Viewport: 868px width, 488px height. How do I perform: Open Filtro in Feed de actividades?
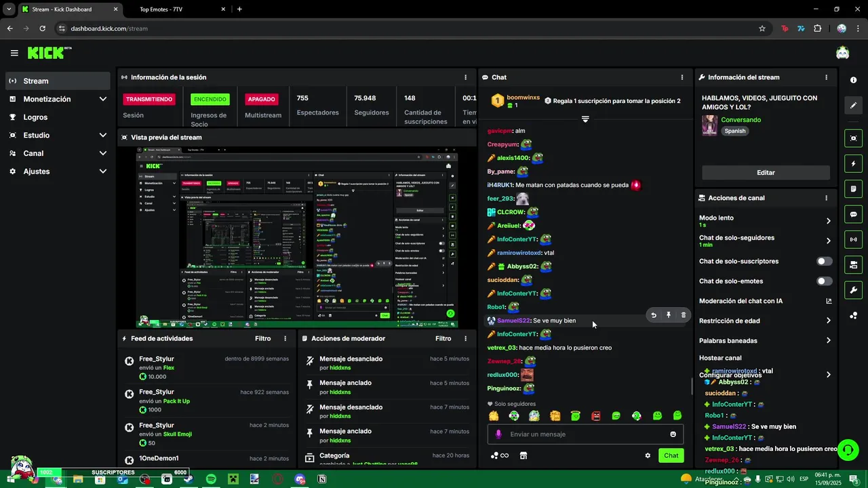click(263, 338)
